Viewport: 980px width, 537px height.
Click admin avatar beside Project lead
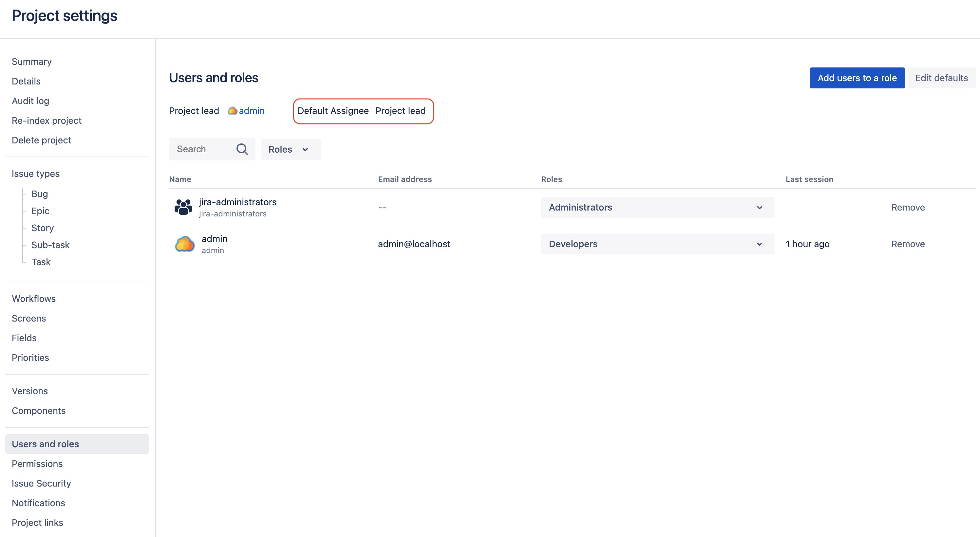(x=232, y=111)
